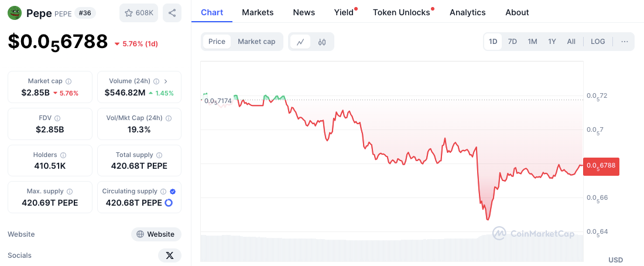Click the info icon beside Market cap
The image size is (644, 266).
pos(68,81)
